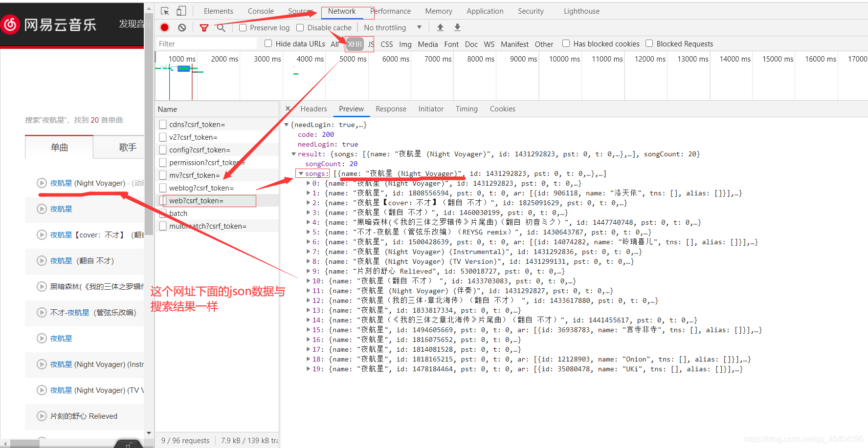Play song 不才-夜航星 (管弦乐改编)

pyautogui.click(x=42, y=312)
